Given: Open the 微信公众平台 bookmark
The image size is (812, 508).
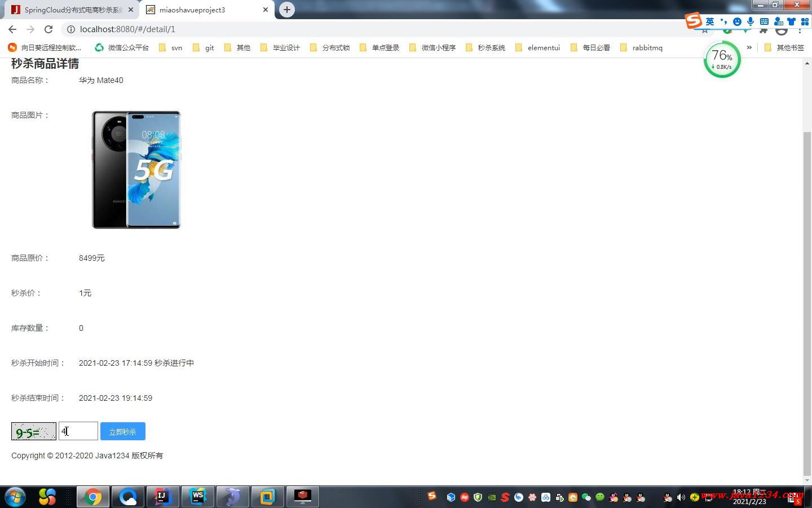Looking at the screenshot, I should [122, 48].
